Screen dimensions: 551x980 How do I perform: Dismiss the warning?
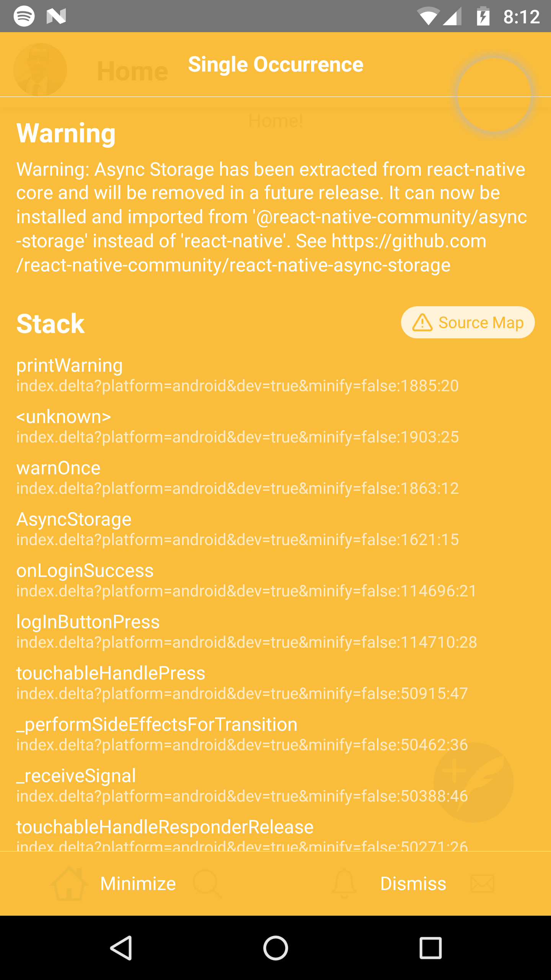point(413,884)
